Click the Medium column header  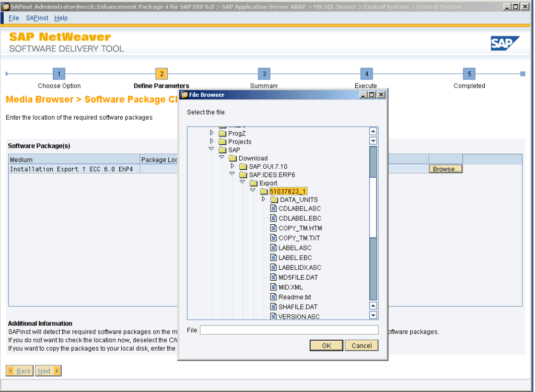(x=74, y=160)
